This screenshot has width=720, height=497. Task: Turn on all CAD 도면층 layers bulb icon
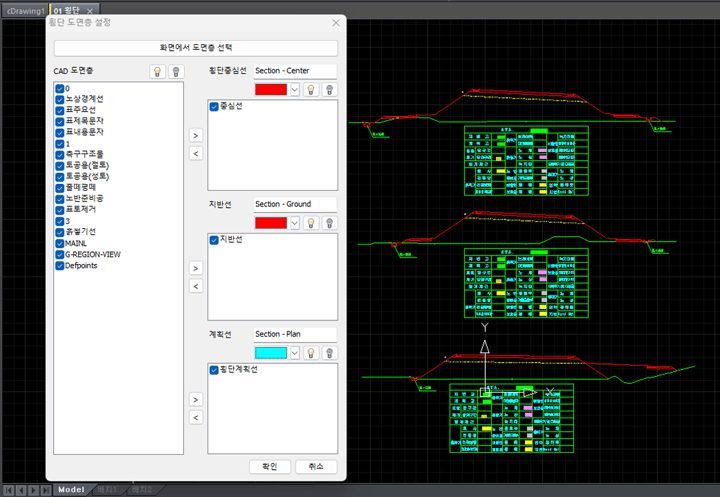pos(158,71)
